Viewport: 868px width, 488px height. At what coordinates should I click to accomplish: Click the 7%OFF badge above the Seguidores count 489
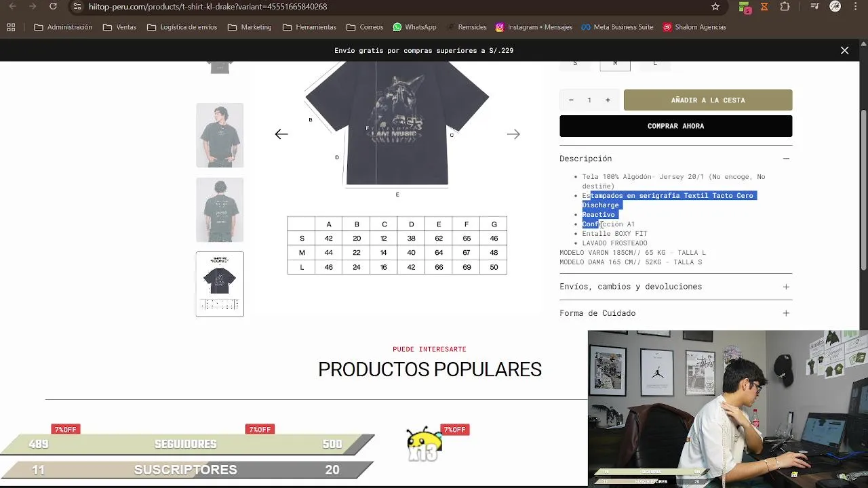click(x=66, y=430)
